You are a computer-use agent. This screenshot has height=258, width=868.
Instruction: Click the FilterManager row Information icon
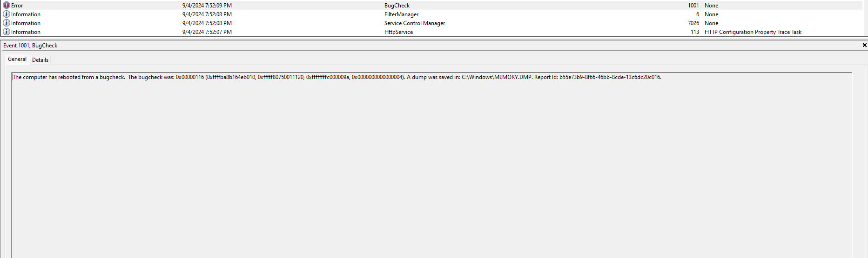coord(7,14)
